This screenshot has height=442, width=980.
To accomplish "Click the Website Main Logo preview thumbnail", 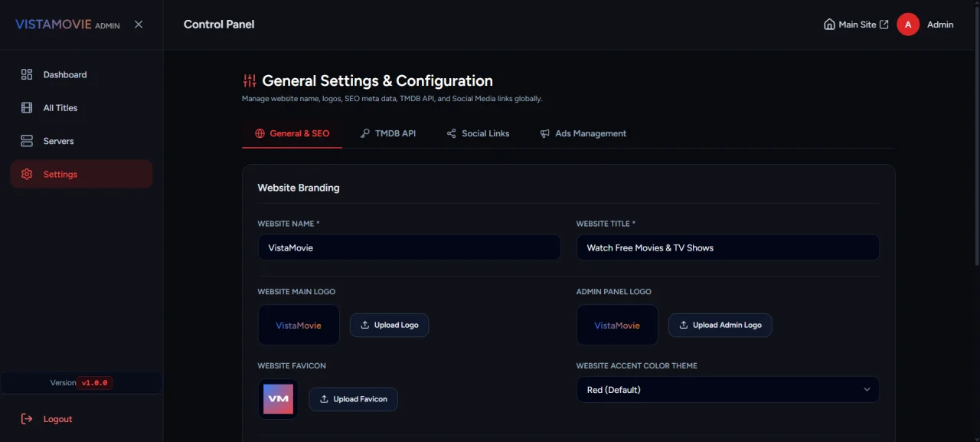I will click(299, 325).
